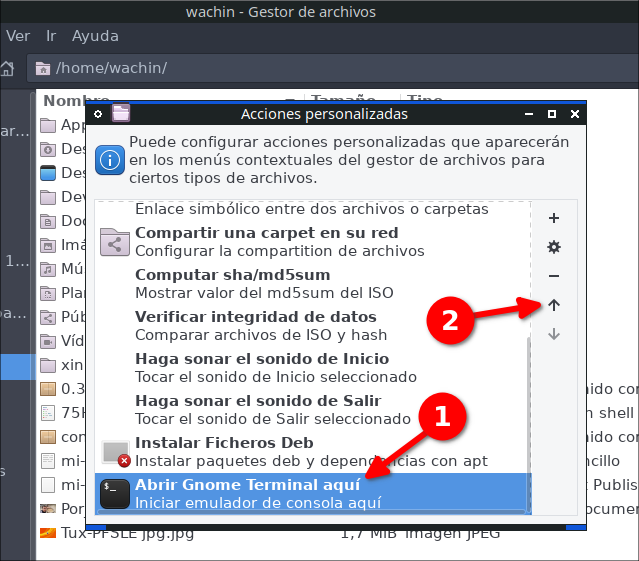Select the Por image file thumbnail
639x561 pixels.
click(x=48, y=508)
